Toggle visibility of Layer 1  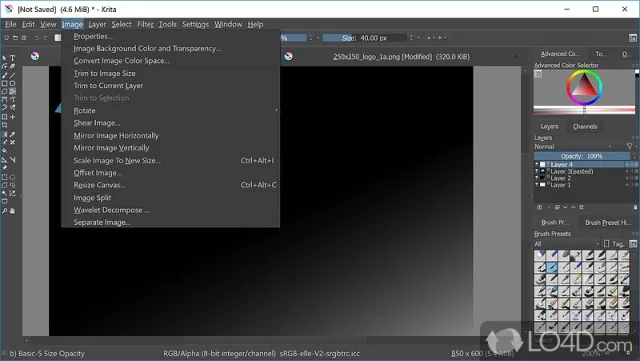pyautogui.click(x=537, y=185)
